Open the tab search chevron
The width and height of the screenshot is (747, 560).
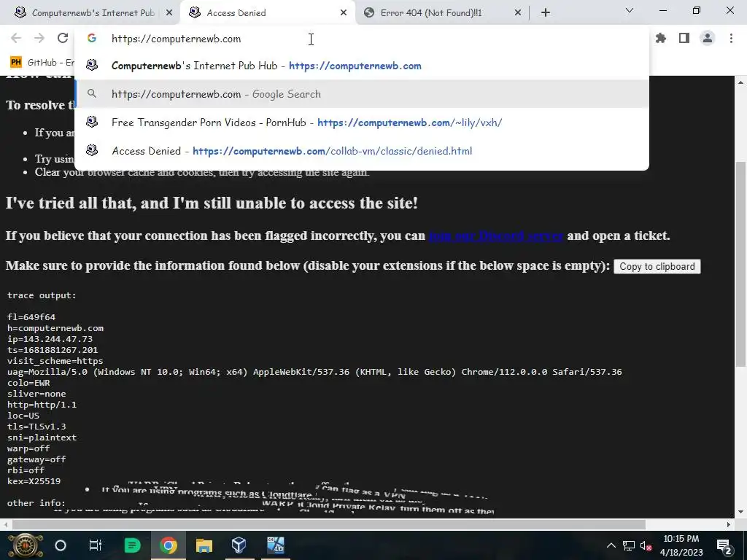click(630, 10)
